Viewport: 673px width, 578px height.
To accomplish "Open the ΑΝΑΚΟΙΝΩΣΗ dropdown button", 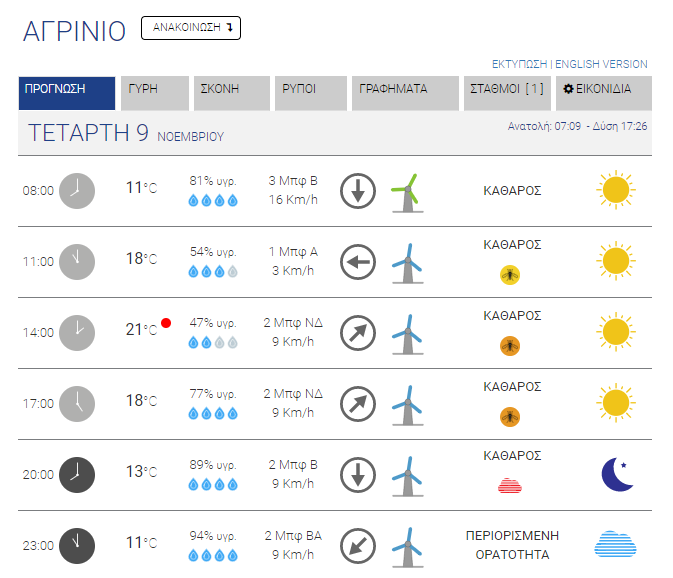I will [191, 28].
